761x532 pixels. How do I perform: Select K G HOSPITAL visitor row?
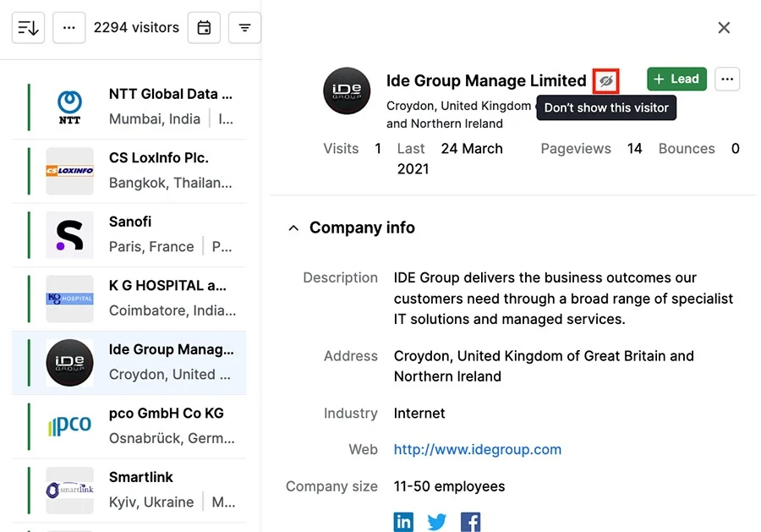[x=129, y=299]
